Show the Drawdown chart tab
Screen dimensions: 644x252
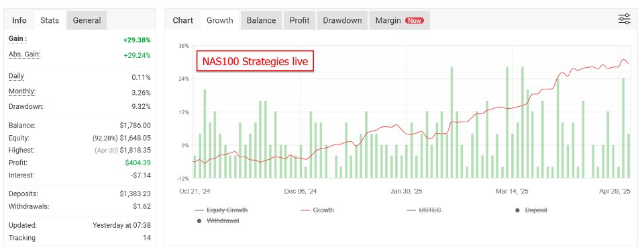tap(342, 20)
